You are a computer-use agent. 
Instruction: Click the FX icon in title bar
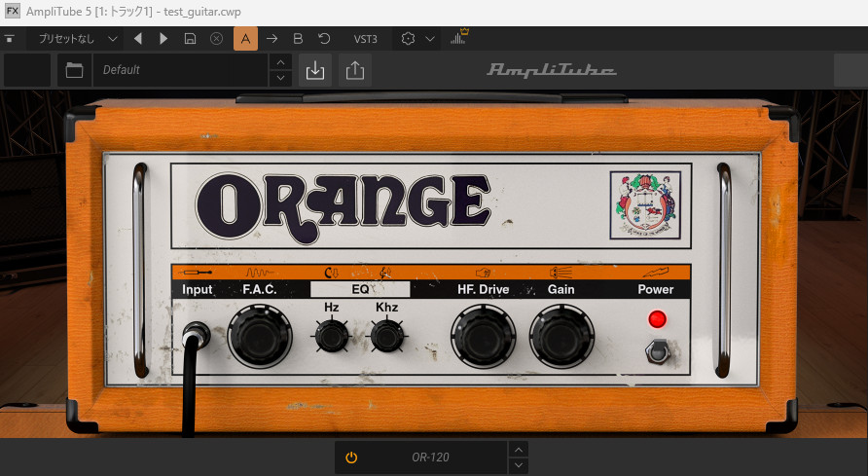pos(13,11)
